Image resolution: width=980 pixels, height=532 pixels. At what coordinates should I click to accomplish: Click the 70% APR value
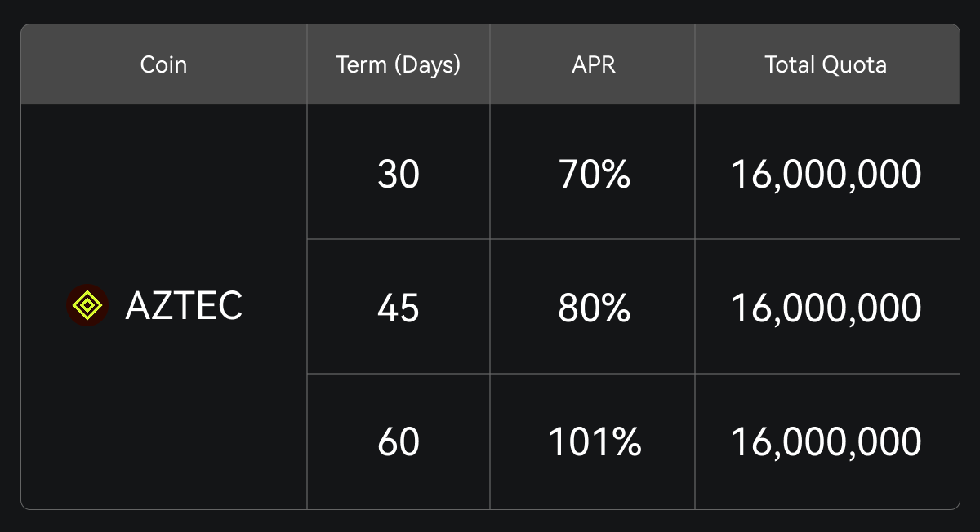594,174
